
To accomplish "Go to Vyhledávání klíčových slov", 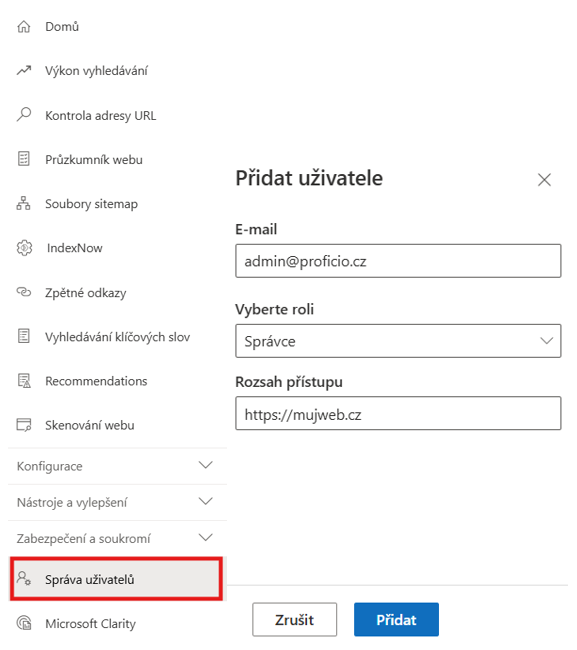I will (116, 337).
